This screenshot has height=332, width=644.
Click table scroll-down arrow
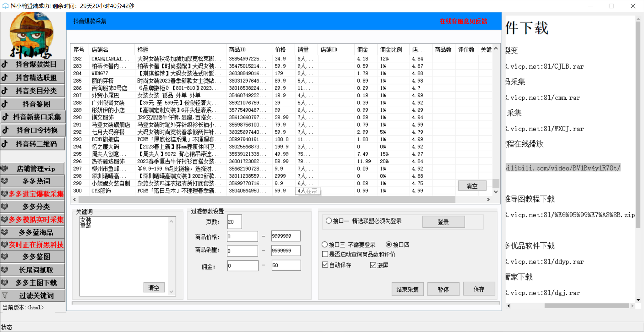[x=496, y=192]
